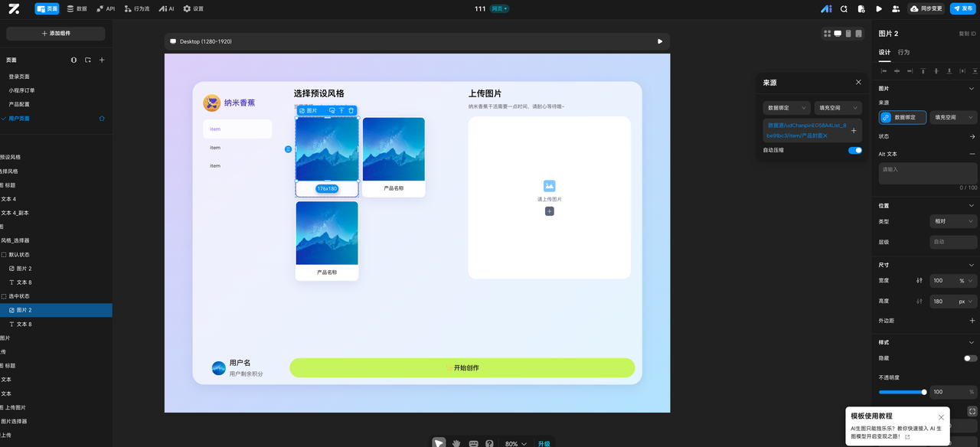Click the Alt 文本 input field
980x447 pixels.
pos(928,173)
